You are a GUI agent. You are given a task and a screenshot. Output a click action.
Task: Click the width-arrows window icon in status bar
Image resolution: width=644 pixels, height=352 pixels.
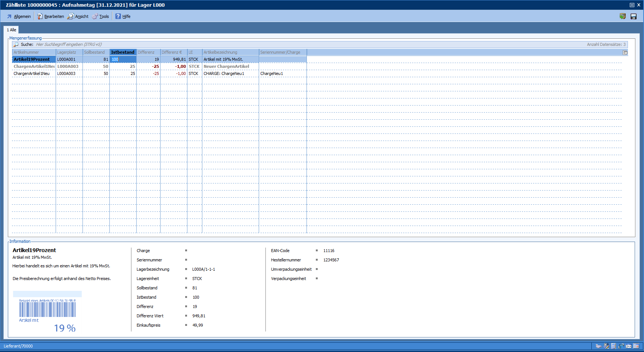(629, 346)
